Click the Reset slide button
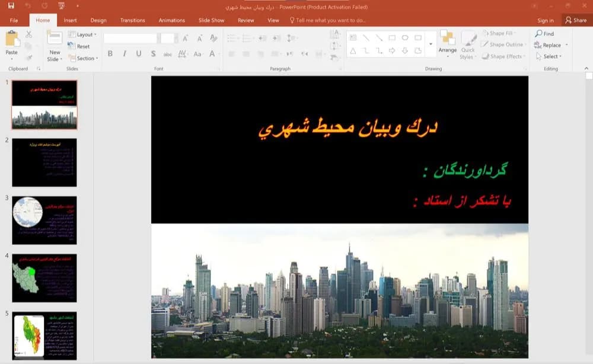 click(x=79, y=46)
